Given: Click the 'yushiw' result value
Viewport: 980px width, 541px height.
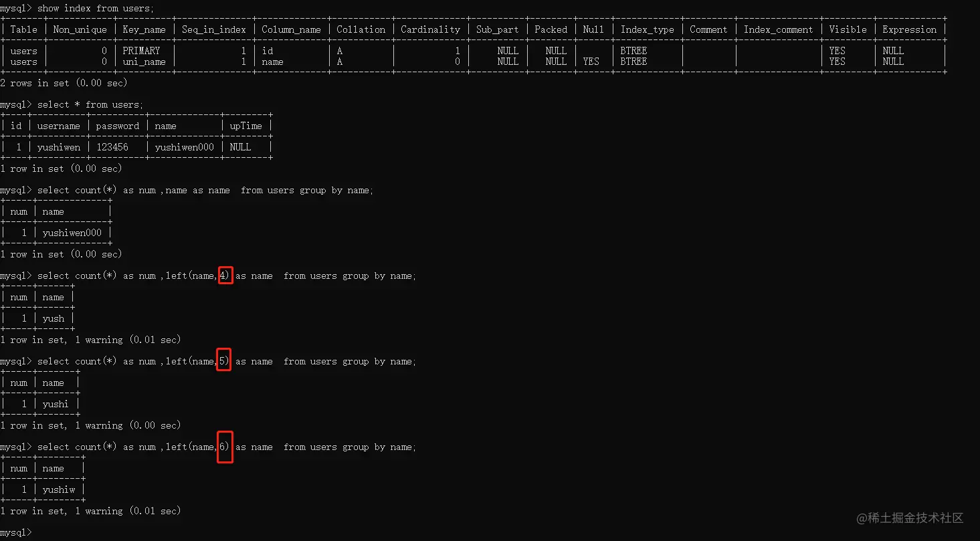Looking at the screenshot, I should [x=58, y=490].
